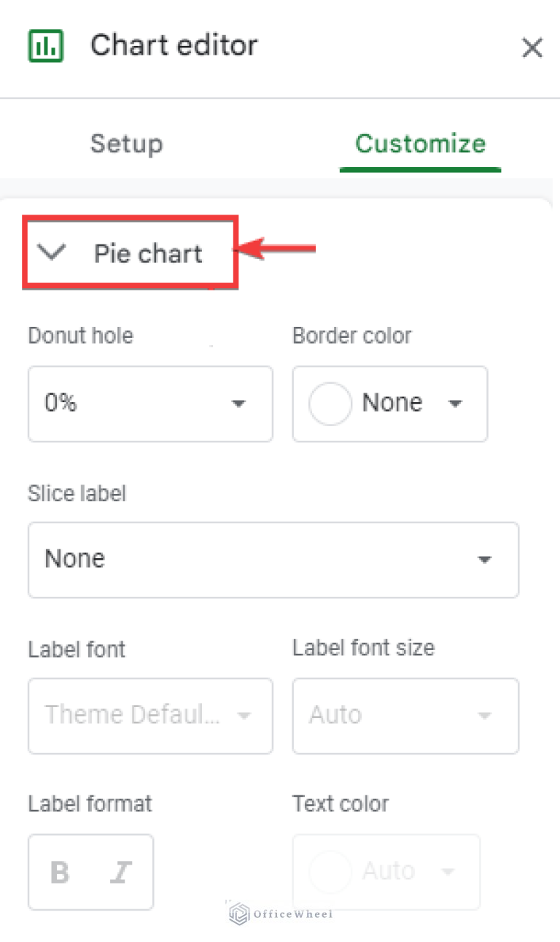Click the chevron beside Pie chart heading
The image size is (560, 942).
tap(51, 253)
